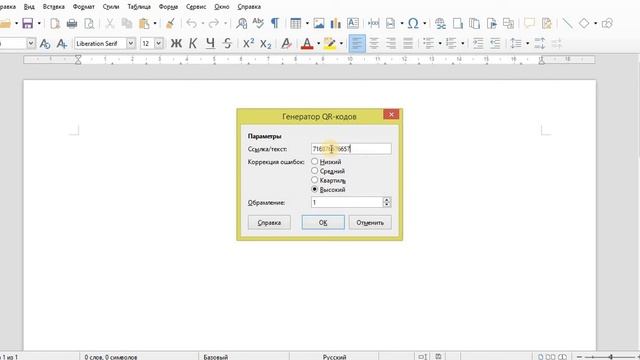The image size is (640, 360).
Task: Toggle bold Ж formatting
Action: tap(176, 43)
